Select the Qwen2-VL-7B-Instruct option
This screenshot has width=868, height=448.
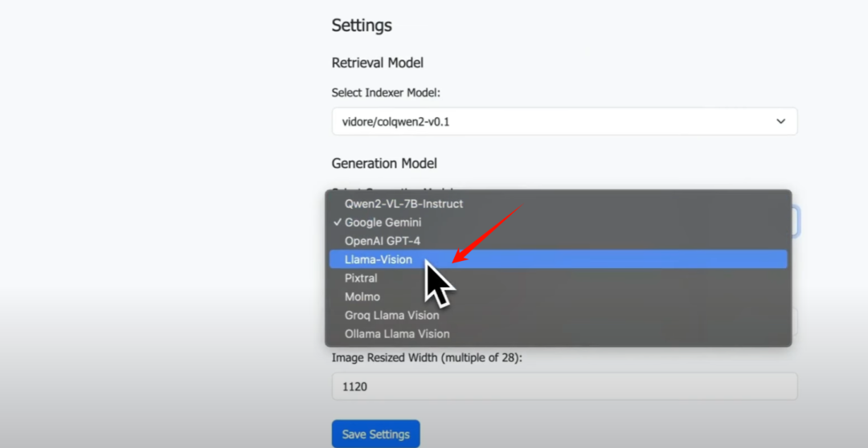403,204
